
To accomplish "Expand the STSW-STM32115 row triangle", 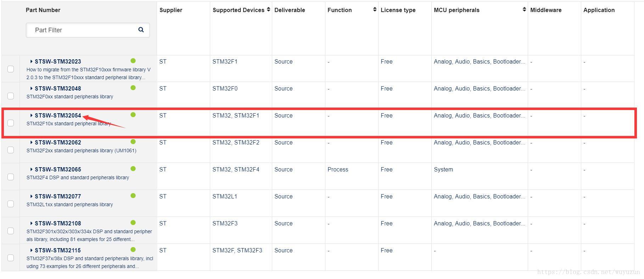I will click(x=31, y=250).
